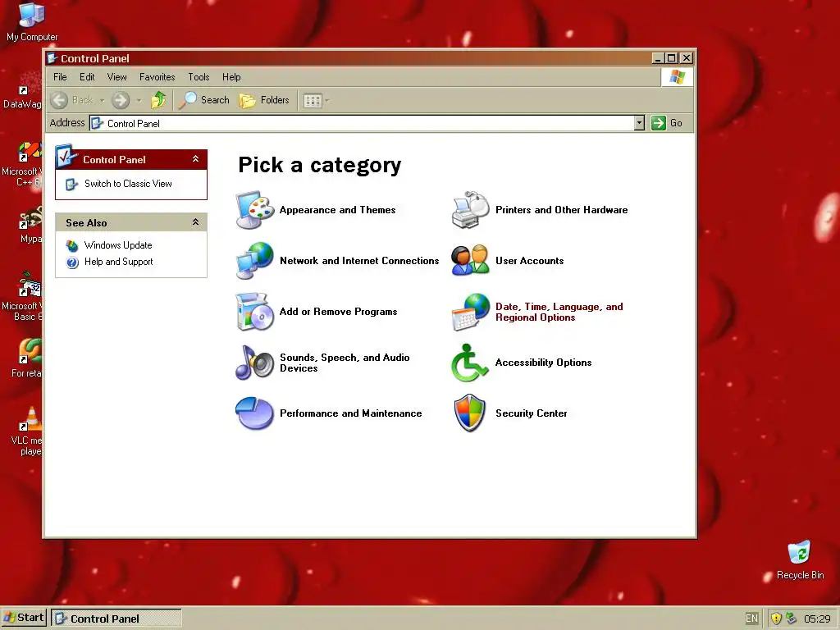Image resolution: width=840 pixels, height=630 pixels.
Task: Open the User Accounts people icon
Action: (471, 261)
